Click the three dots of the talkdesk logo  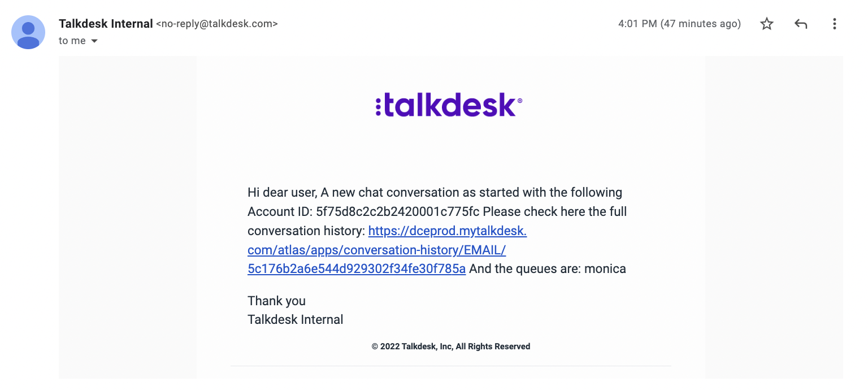click(x=378, y=106)
